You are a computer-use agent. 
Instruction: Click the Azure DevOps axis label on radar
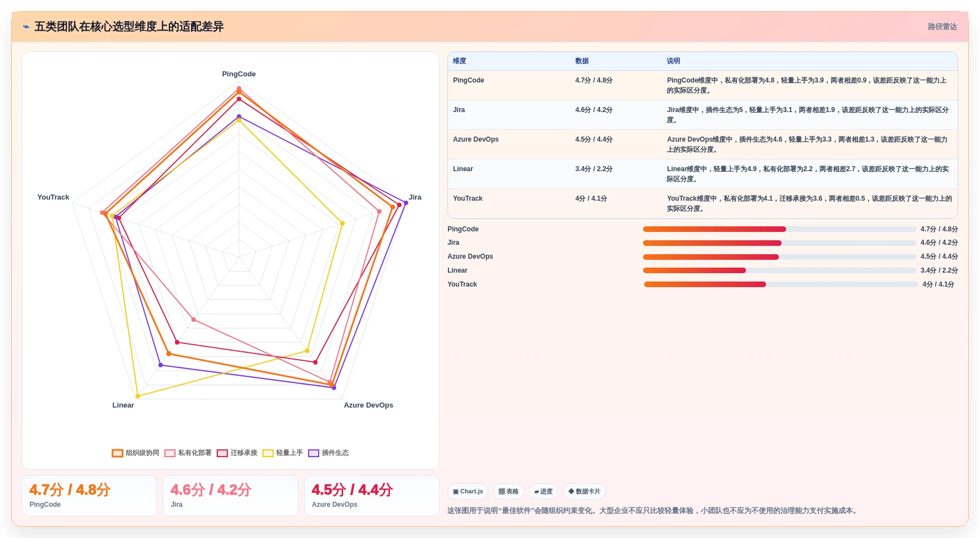368,405
